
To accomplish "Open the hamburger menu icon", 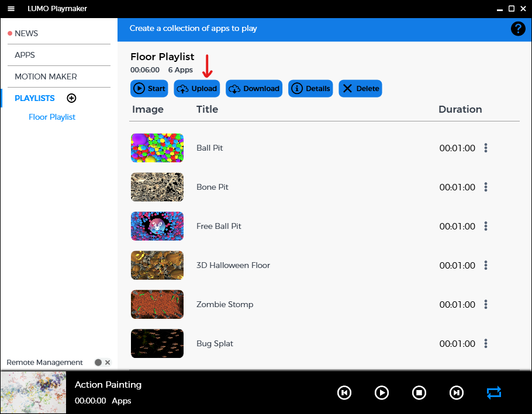I will [x=11, y=9].
